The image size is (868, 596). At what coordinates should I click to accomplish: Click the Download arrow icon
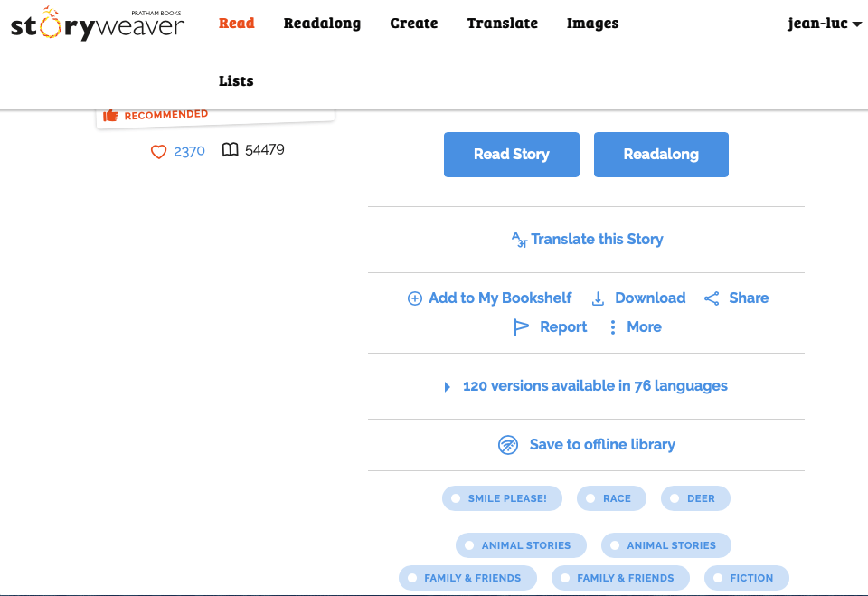pos(598,298)
